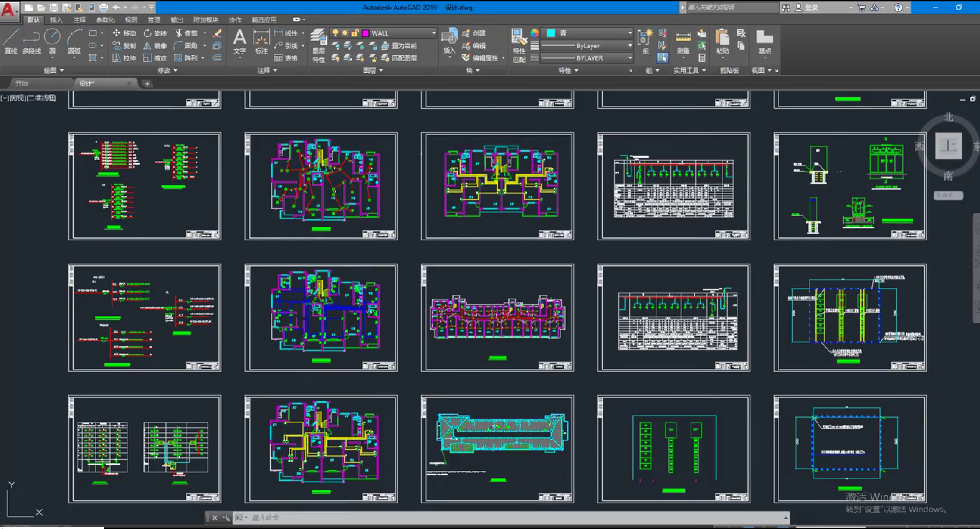980x529 pixels.
Task: Click the Move (移动) tool
Action: [x=124, y=34]
